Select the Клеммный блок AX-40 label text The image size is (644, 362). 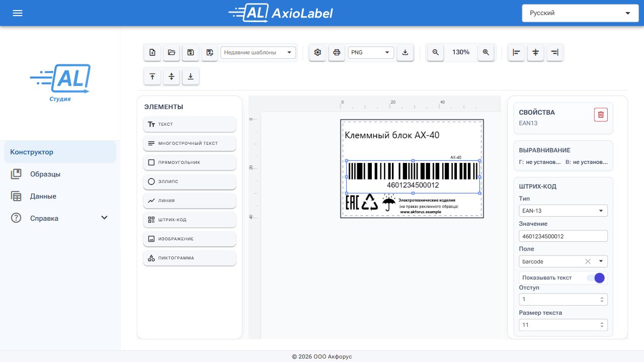pyautogui.click(x=392, y=135)
